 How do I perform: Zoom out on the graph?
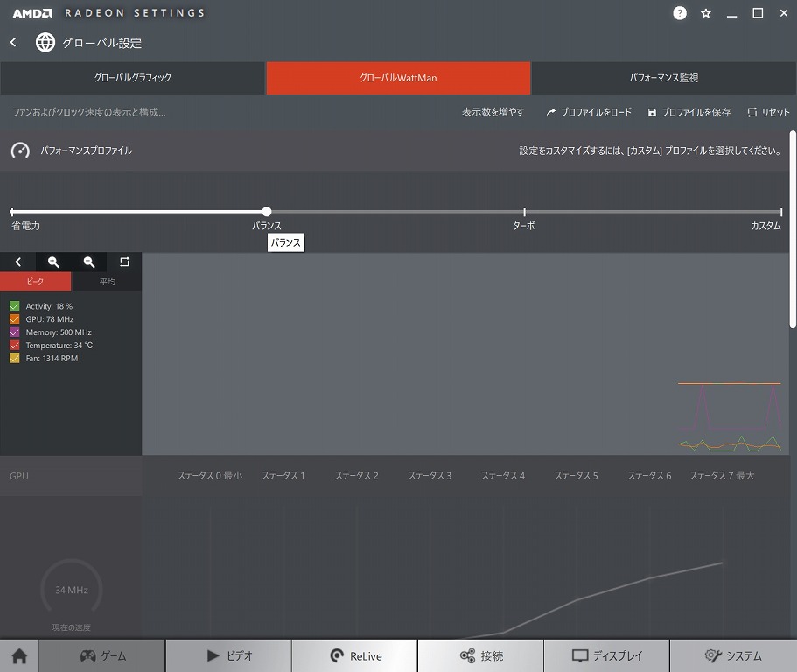[89, 262]
